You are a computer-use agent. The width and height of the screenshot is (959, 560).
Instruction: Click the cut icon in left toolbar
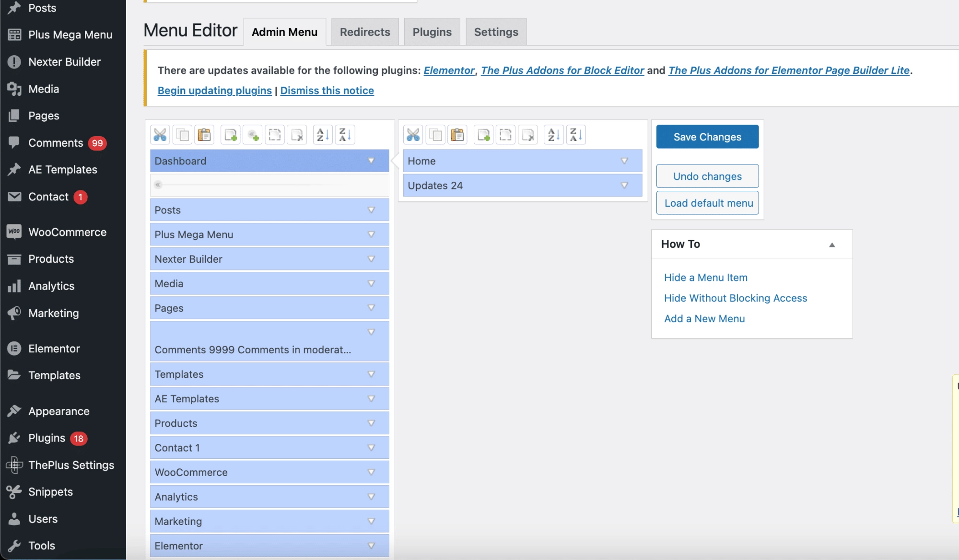pyautogui.click(x=160, y=135)
